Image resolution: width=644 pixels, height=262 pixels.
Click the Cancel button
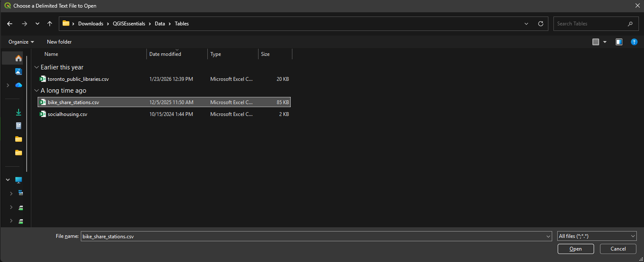618,249
